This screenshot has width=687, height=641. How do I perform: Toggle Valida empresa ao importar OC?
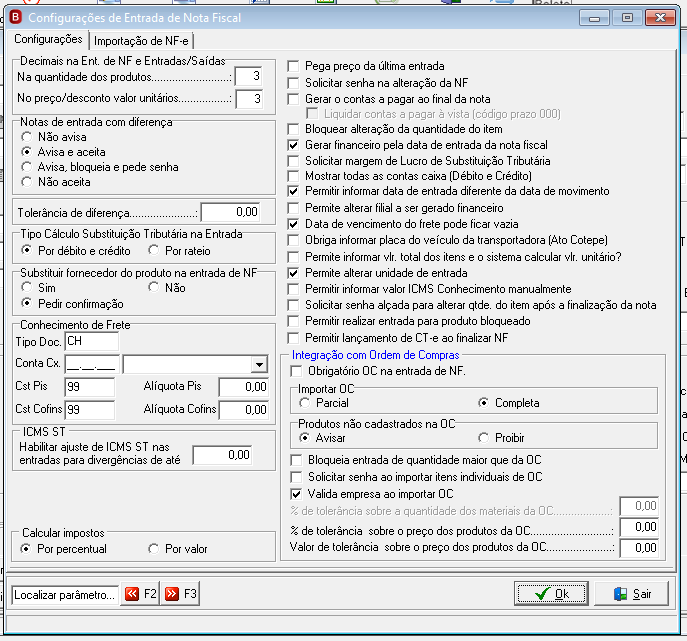(296, 494)
